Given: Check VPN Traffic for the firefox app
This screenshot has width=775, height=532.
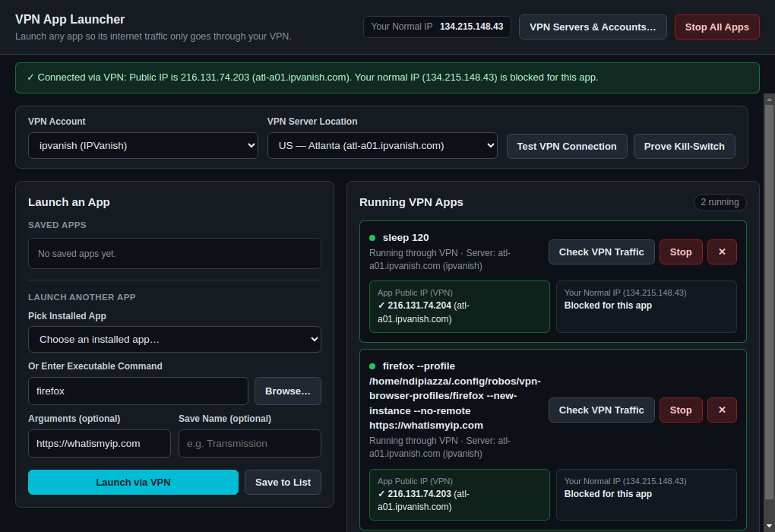Looking at the screenshot, I should point(602,410).
